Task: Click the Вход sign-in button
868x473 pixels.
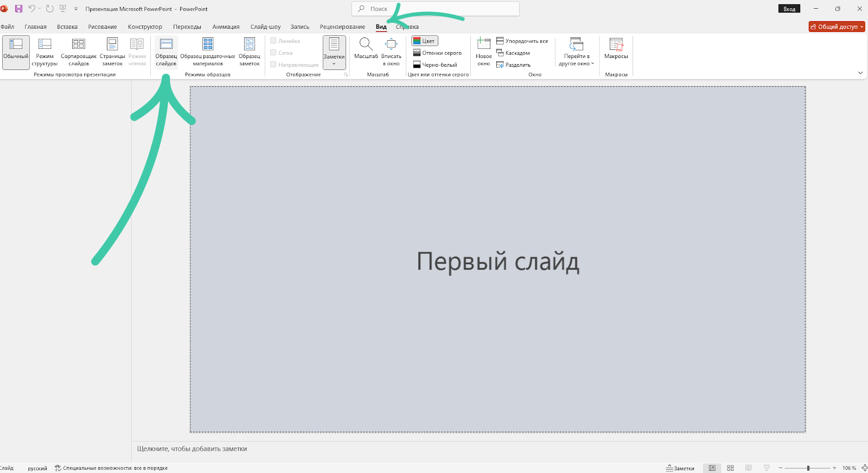Action: [789, 9]
